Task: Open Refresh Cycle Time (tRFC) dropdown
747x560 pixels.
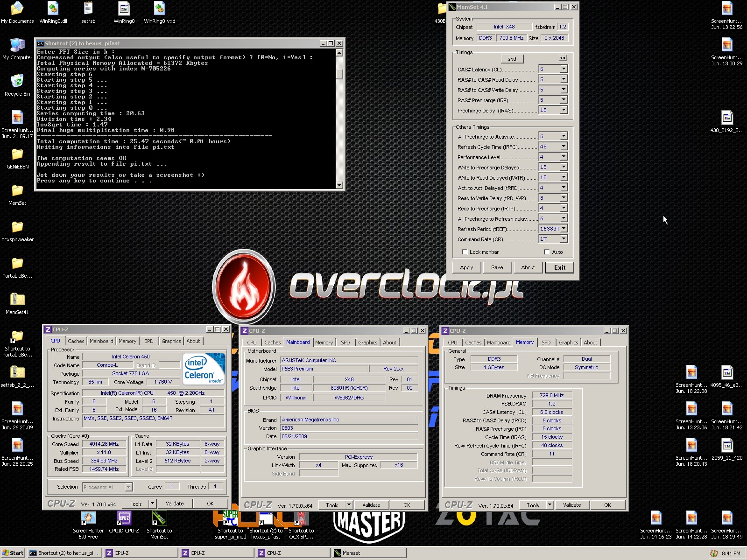Action: click(564, 147)
